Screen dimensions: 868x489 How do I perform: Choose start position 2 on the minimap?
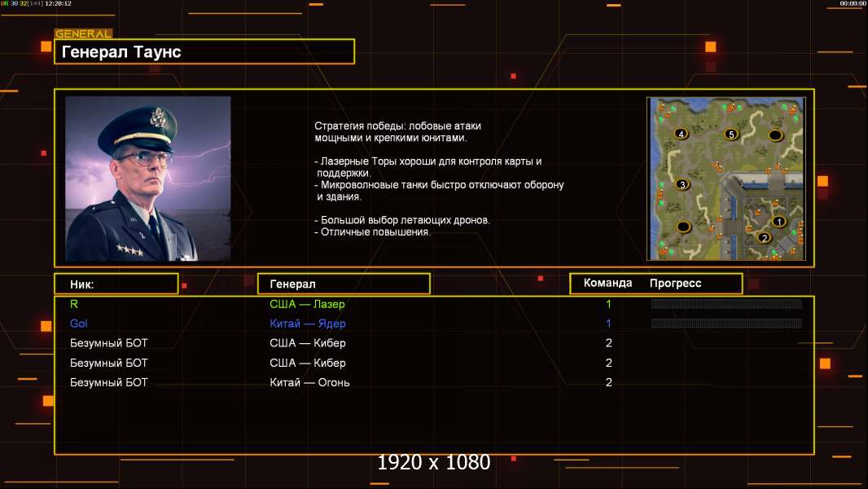click(765, 238)
